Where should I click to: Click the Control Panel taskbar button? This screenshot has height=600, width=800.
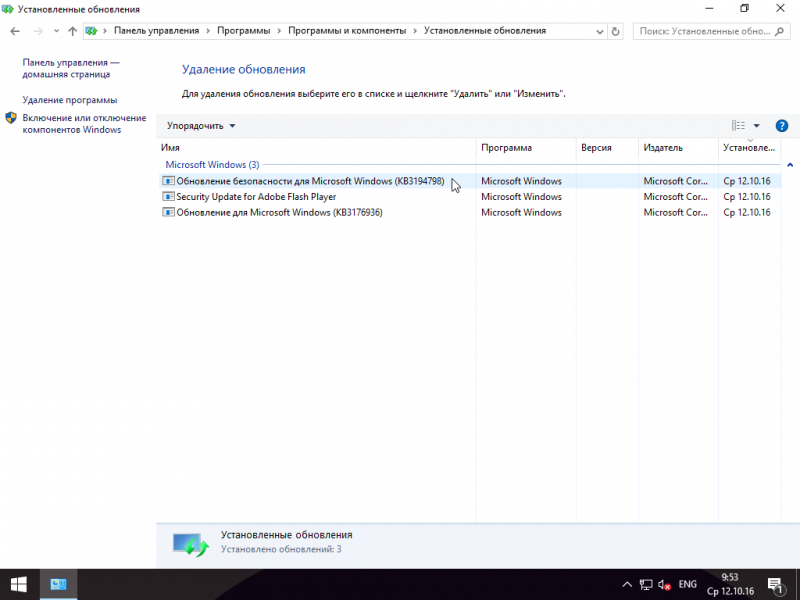coord(58,585)
